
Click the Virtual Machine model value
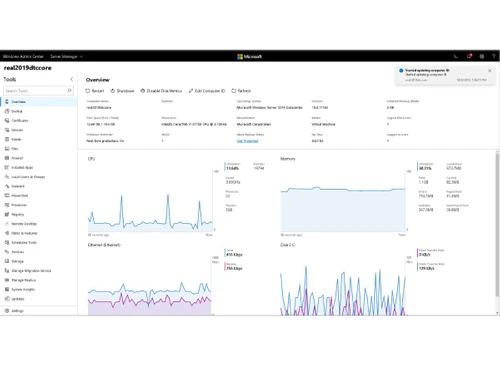(323, 124)
